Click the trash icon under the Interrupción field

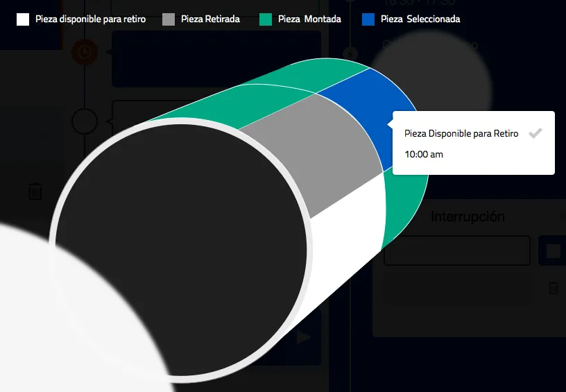554,288
